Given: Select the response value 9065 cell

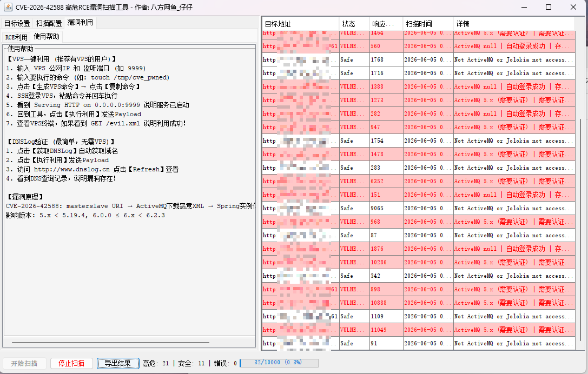Looking at the screenshot, I should point(386,208).
